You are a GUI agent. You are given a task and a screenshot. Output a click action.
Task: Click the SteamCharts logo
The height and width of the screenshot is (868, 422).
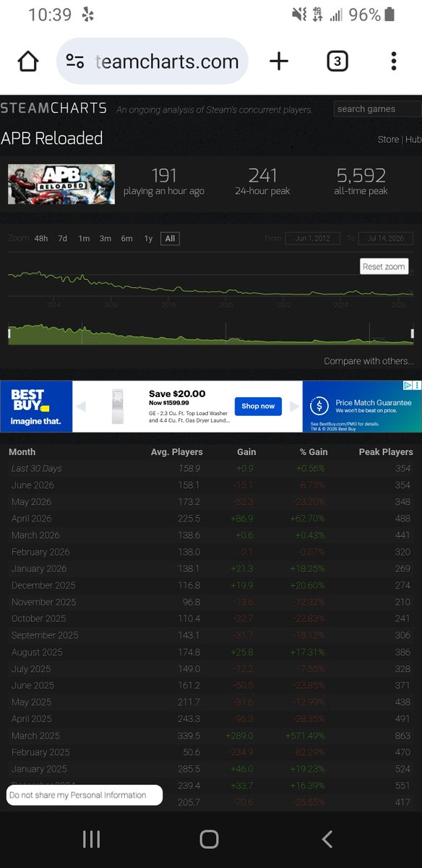(x=53, y=109)
